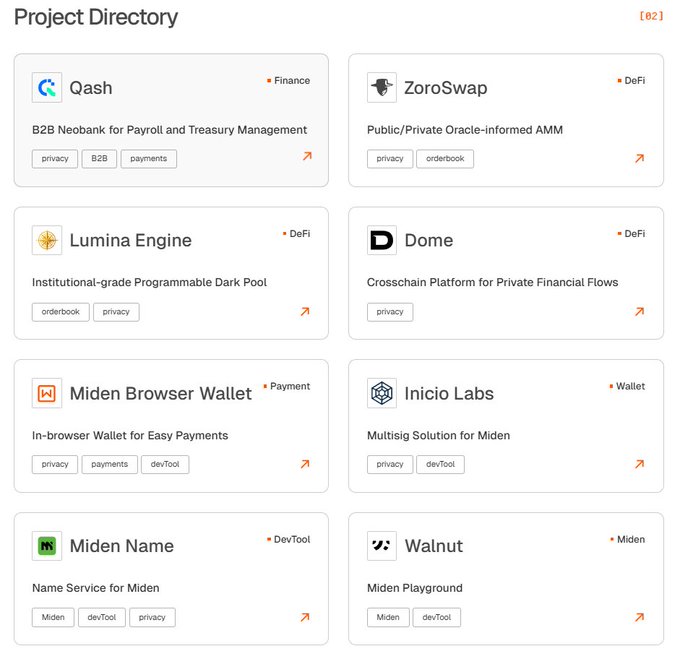Click the DevTool category label on Miden Name
680x659 pixels.
point(292,539)
